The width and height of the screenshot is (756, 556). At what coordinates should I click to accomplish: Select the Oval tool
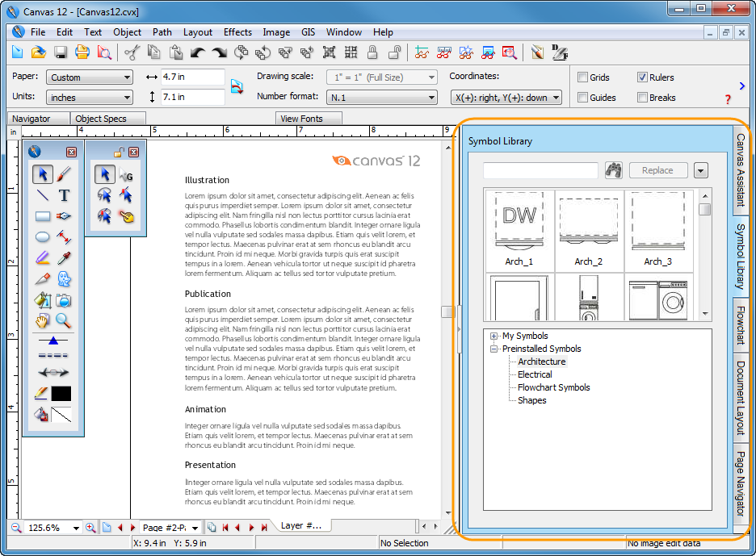click(x=43, y=237)
